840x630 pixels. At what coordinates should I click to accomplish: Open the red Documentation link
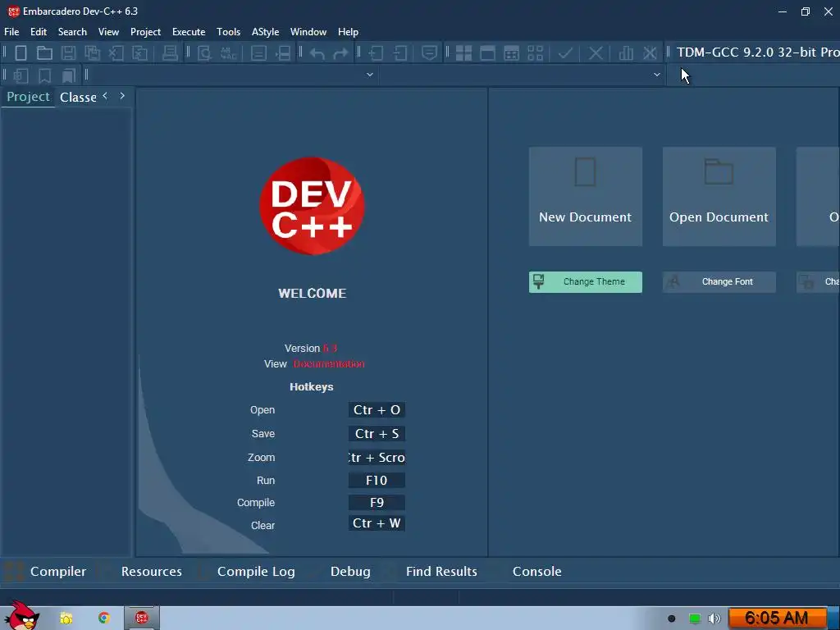(x=329, y=363)
